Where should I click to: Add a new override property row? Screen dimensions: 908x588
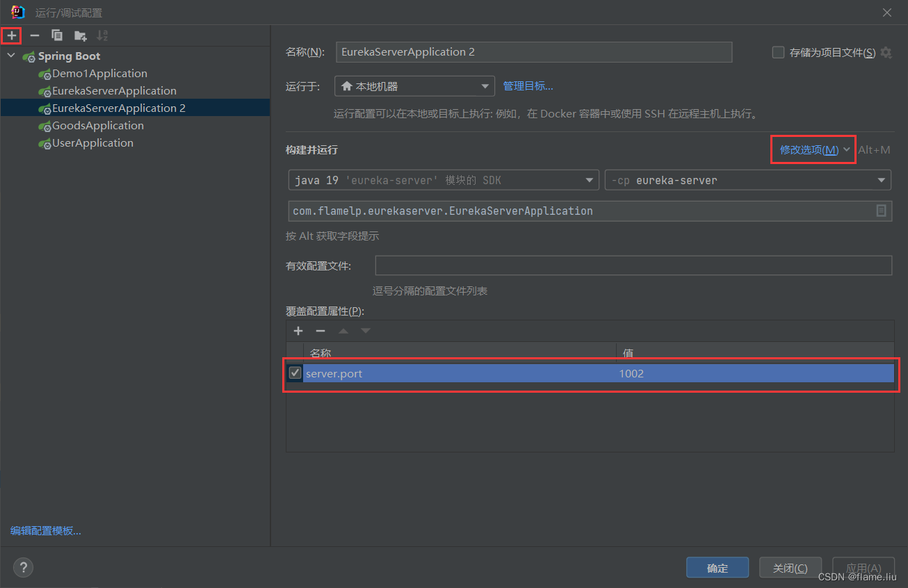(x=298, y=330)
